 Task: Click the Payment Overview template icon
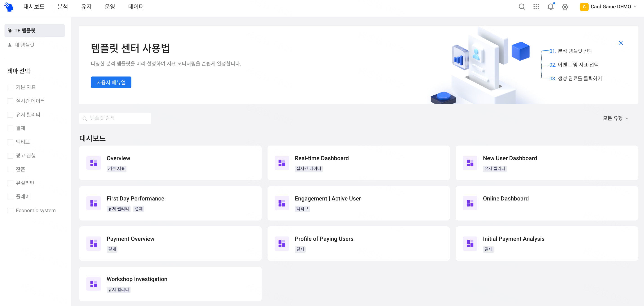click(94, 243)
